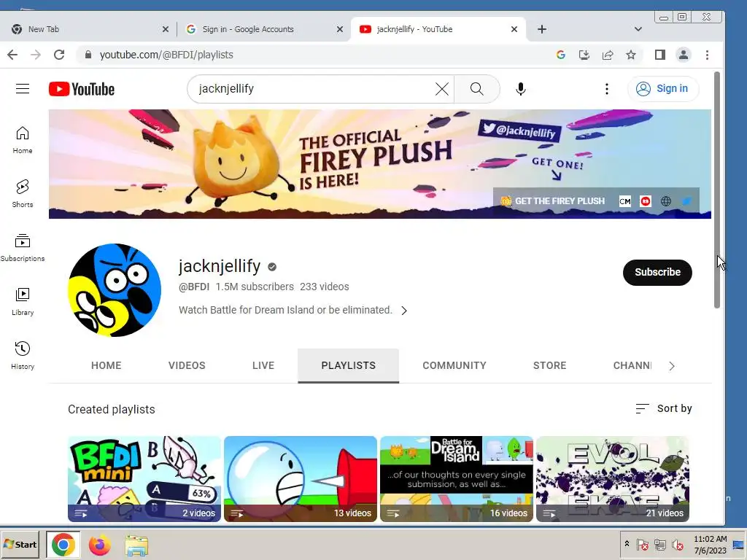Open Subscriptions in the sidebar
Screen dimensions: 747x560
coord(23,248)
